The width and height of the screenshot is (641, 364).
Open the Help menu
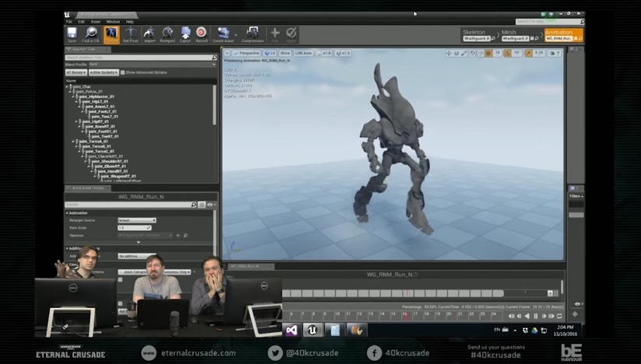click(x=130, y=22)
